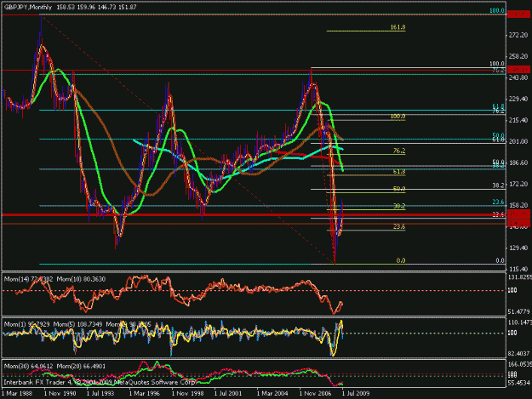Click the thick red horizontal support line
This screenshot has width=532, height=399.
pos(254,215)
